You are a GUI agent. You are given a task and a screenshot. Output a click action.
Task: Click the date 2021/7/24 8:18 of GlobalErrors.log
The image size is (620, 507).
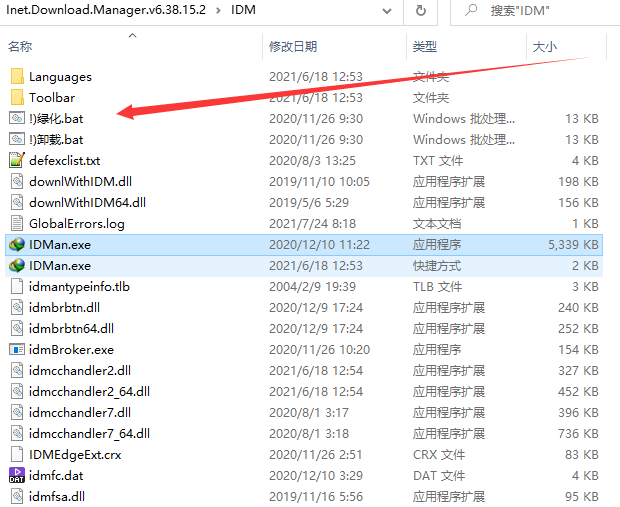(312, 223)
